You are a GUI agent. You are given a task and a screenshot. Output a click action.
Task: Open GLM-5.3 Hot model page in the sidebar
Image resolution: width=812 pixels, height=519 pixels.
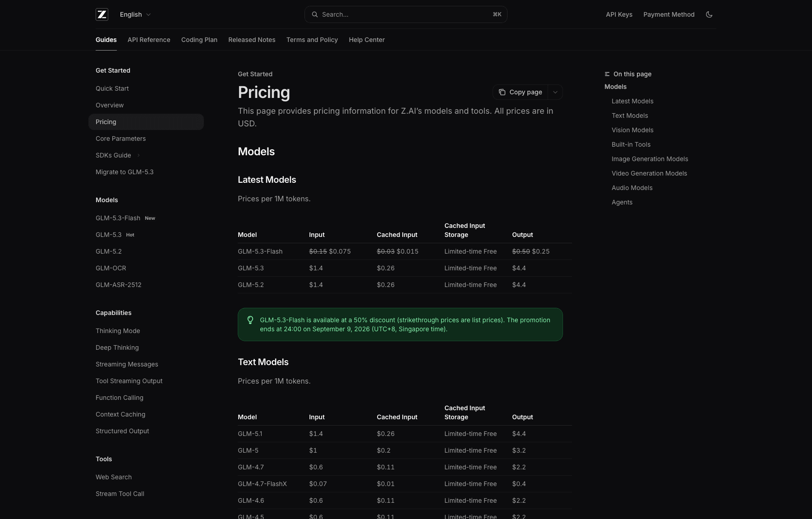click(x=146, y=235)
